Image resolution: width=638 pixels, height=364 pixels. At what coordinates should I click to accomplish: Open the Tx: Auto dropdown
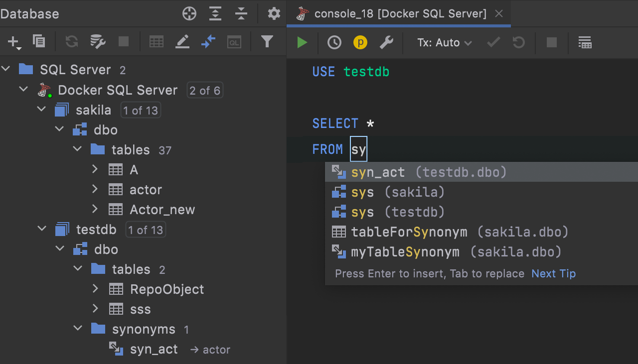[x=445, y=43]
